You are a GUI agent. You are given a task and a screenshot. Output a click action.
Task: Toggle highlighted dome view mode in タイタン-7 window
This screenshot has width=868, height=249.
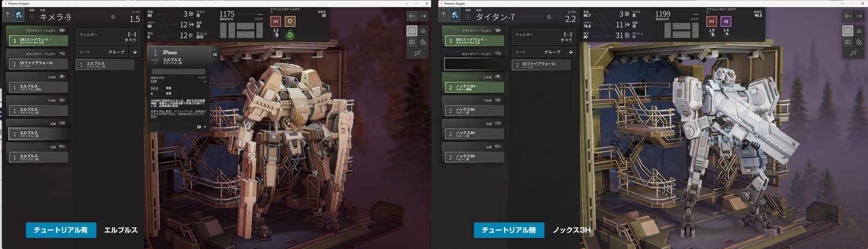(848, 30)
